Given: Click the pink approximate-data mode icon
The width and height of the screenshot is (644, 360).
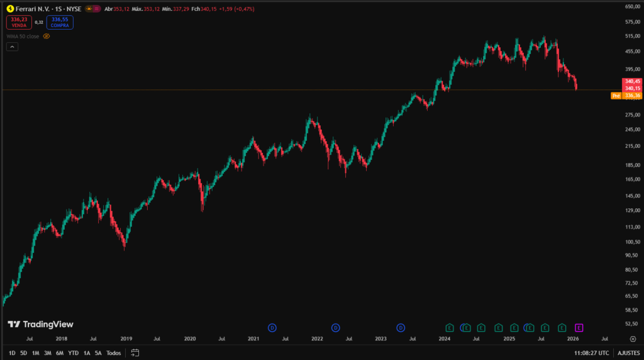Looking at the screenshot, I should 96,9.
